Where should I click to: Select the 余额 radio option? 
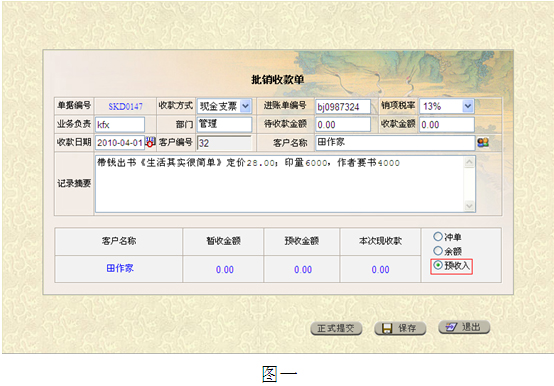click(x=438, y=251)
